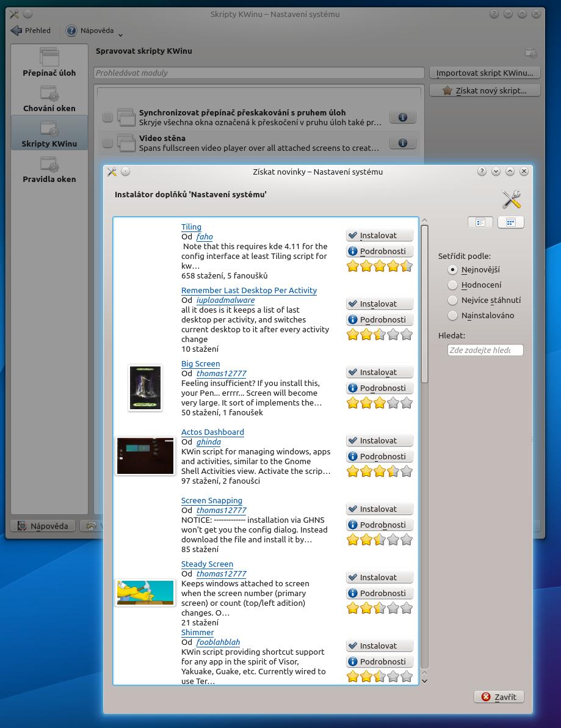
Task: Click help icon in Skripty KWinu titlebar
Action: [x=494, y=15]
